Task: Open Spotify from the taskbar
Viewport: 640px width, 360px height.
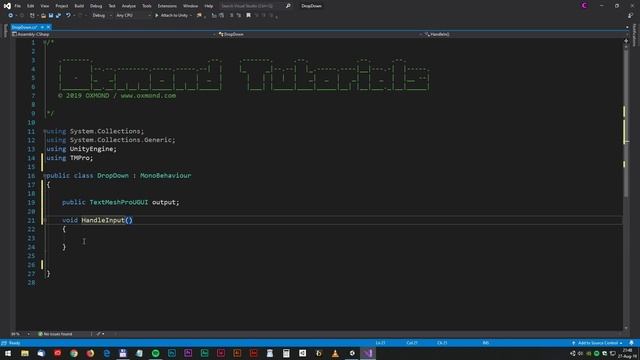Action: [x=156, y=353]
